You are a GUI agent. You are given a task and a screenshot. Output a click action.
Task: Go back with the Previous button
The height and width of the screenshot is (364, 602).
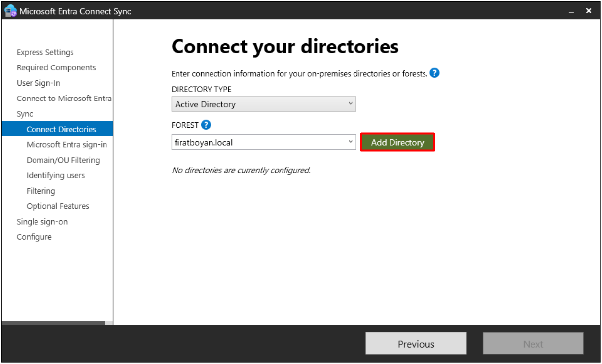[416, 344]
